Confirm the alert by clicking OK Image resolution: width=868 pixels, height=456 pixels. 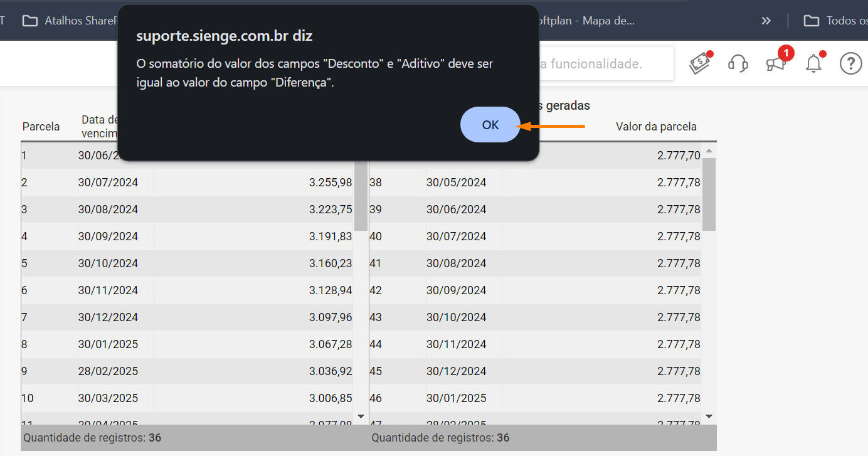coord(490,125)
